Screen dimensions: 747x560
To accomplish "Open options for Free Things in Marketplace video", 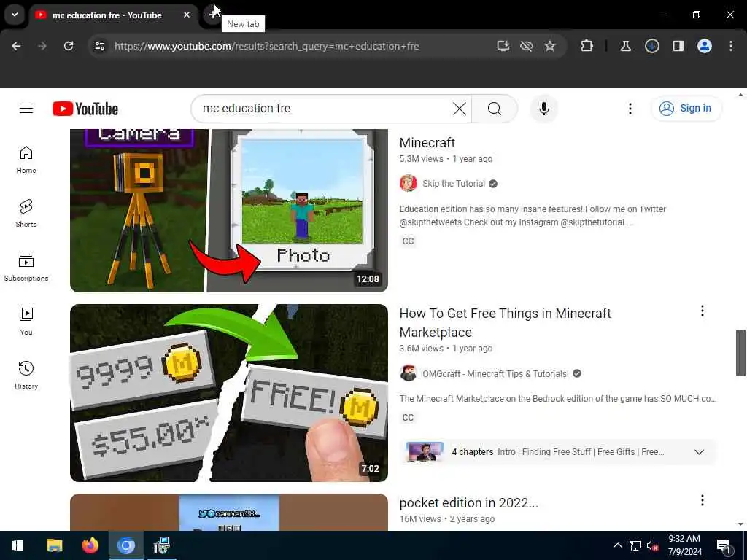I will (703, 311).
